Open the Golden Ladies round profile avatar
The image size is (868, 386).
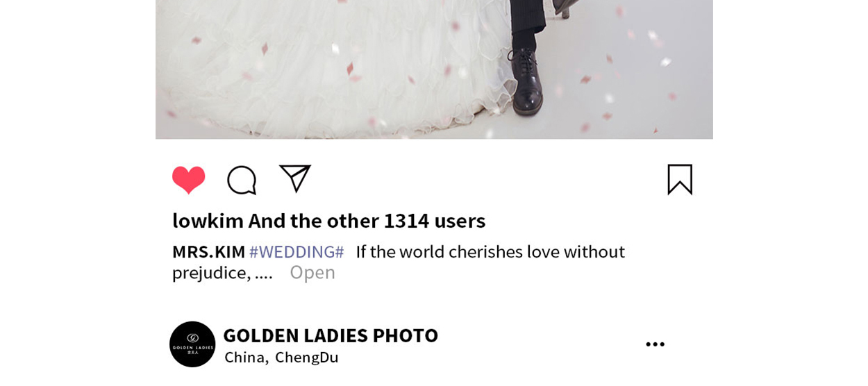point(192,344)
